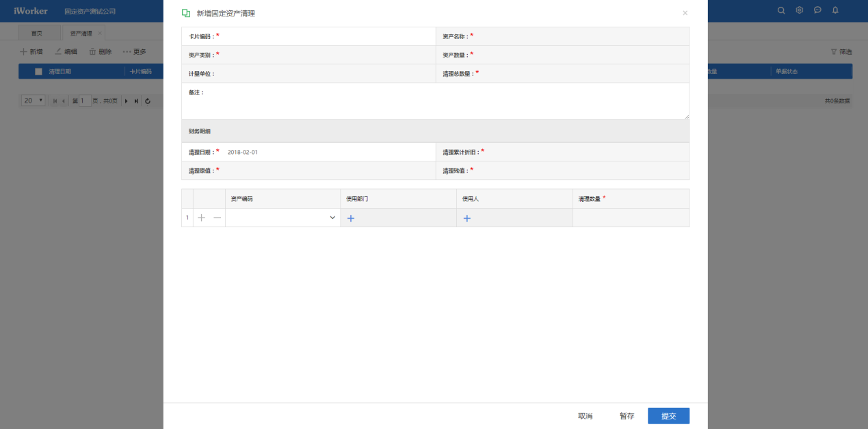Click the 取消 button
868x429 pixels.
tap(585, 416)
